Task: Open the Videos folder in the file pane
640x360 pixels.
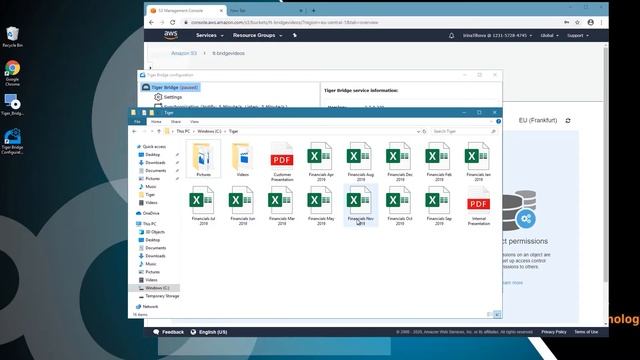Action: pos(242,159)
